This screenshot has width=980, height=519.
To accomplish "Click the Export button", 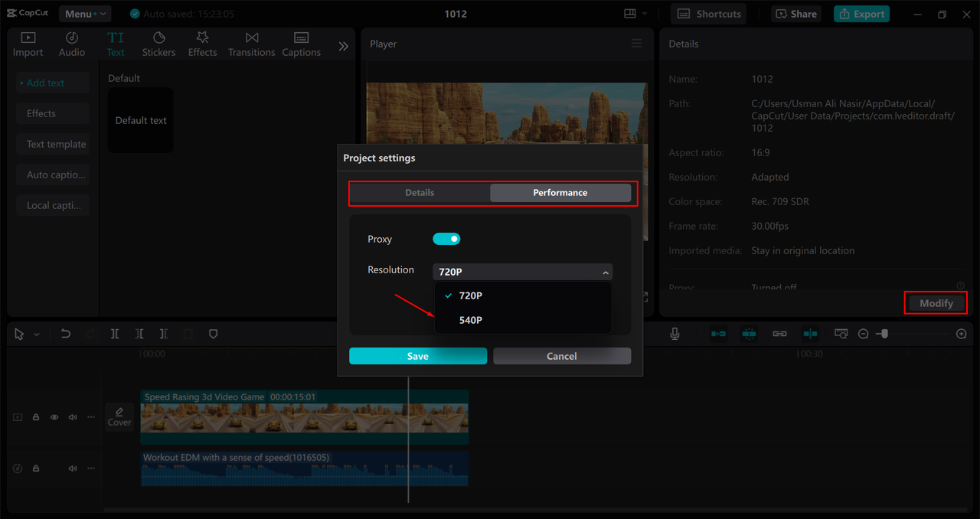I will [861, 14].
